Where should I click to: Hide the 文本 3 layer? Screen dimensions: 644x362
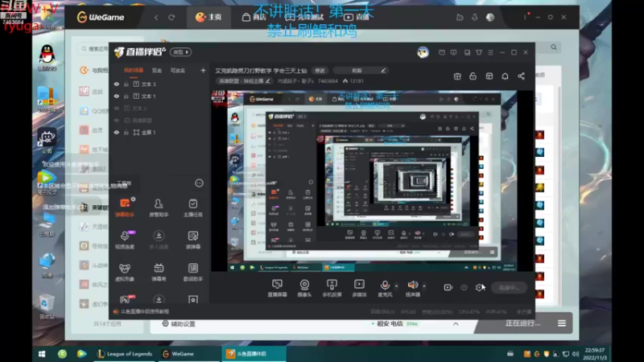coord(117,84)
